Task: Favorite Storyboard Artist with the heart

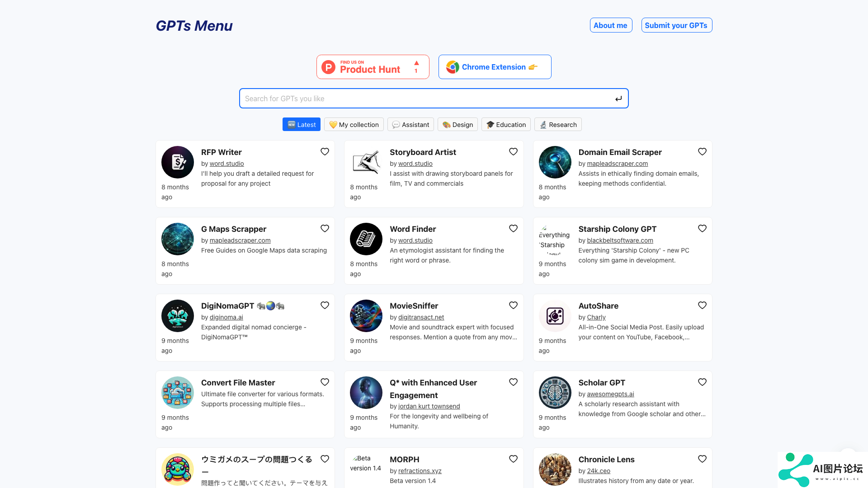Action: (x=513, y=152)
